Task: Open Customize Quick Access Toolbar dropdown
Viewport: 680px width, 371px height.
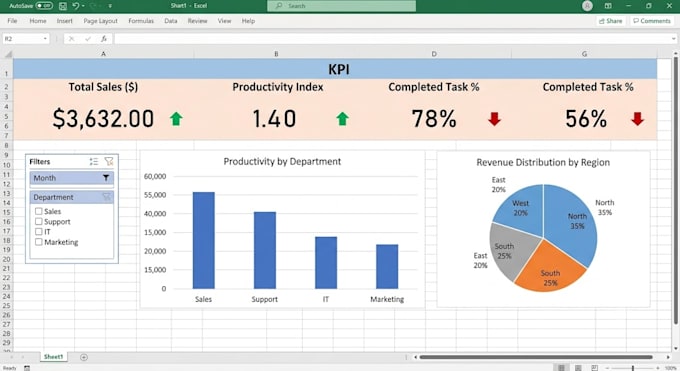Action: (x=110, y=6)
